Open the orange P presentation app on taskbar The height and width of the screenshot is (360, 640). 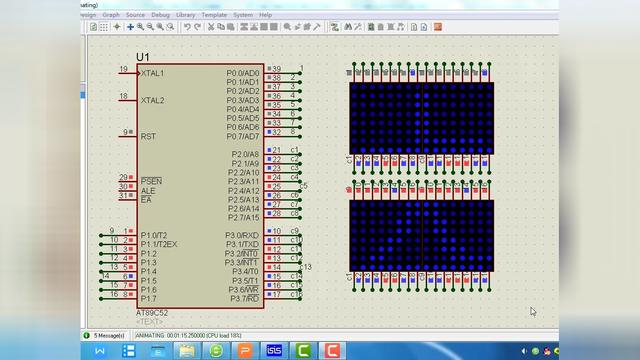coord(245,351)
